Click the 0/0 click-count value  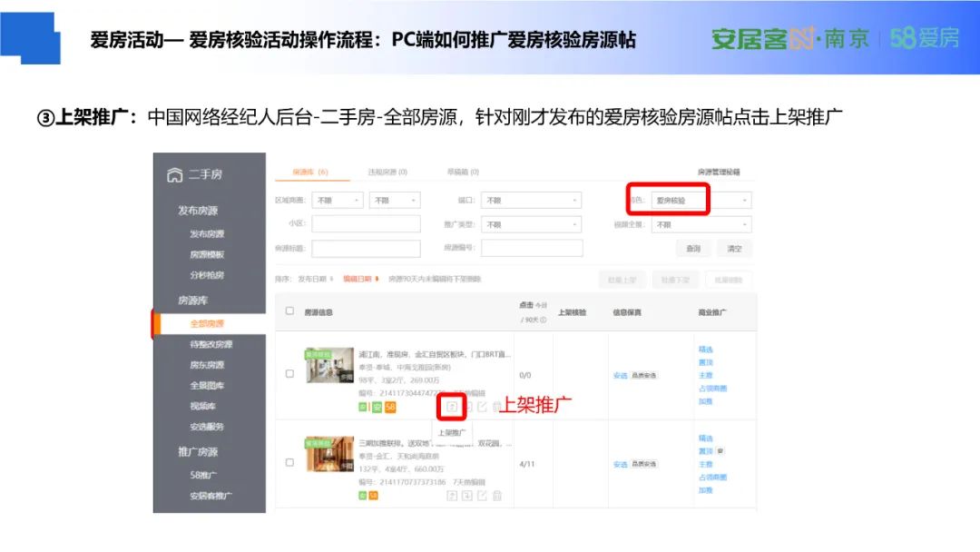click(525, 376)
